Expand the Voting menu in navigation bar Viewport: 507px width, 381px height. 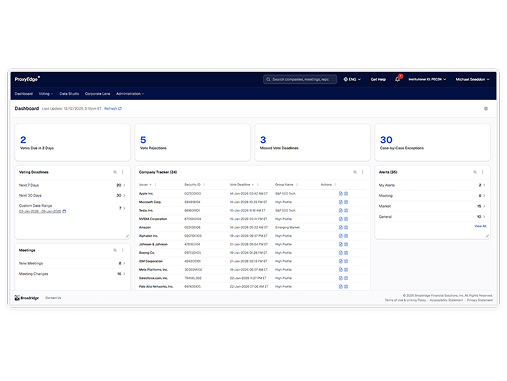[x=46, y=94]
